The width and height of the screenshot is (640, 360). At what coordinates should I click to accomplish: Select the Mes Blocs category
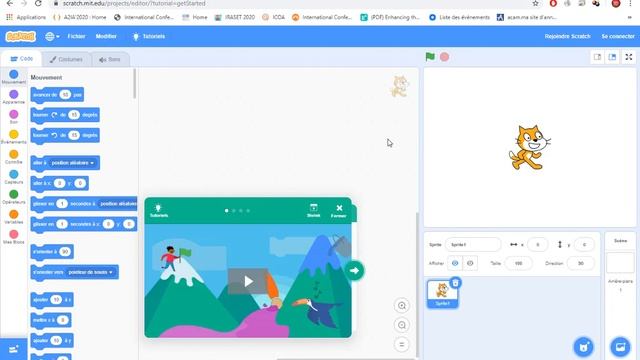pyautogui.click(x=13, y=237)
